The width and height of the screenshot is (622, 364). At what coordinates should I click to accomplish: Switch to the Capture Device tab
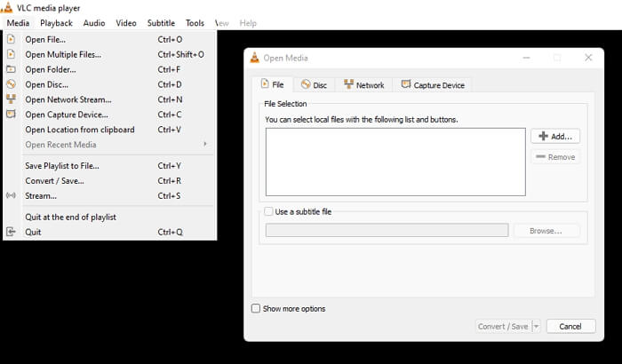pyautogui.click(x=433, y=85)
